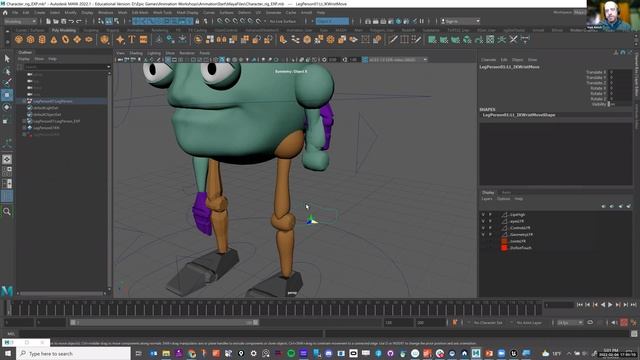Switch to the Display tab in Layer Editor

tap(488, 192)
